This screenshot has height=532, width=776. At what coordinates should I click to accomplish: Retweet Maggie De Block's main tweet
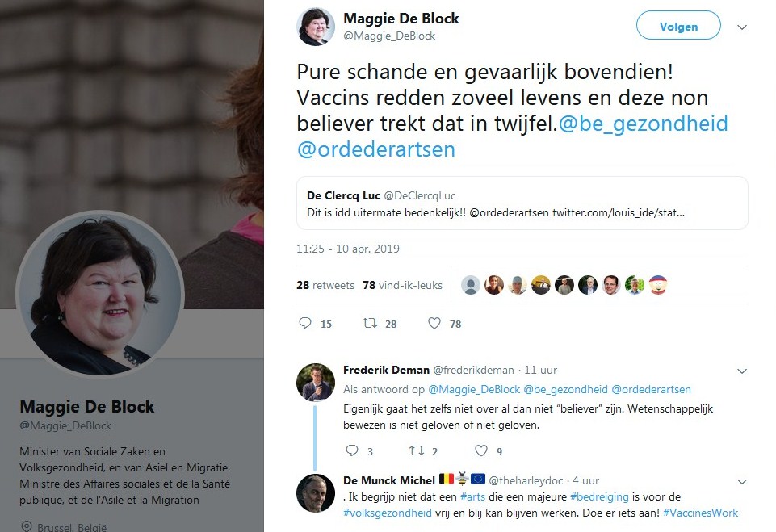pos(370,323)
